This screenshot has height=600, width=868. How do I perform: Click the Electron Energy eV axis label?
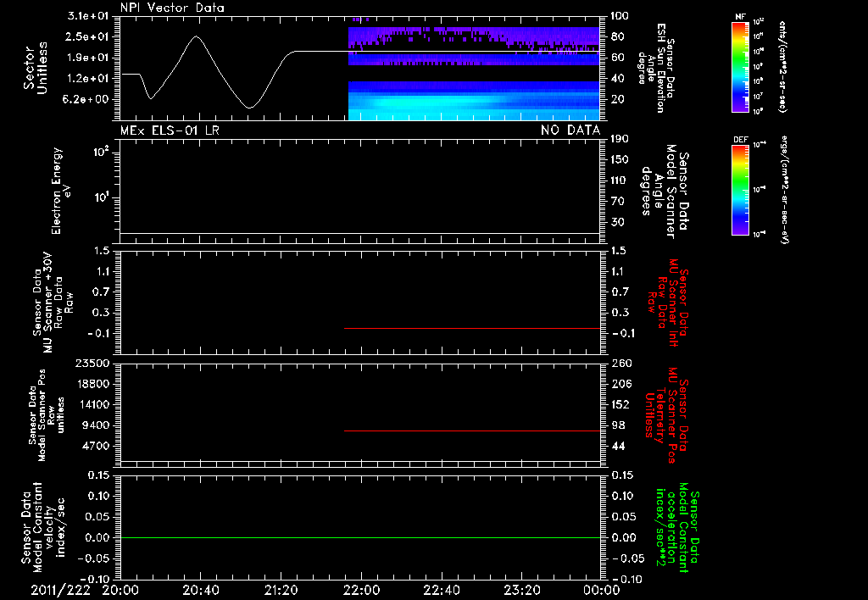(x=61, y=191)
